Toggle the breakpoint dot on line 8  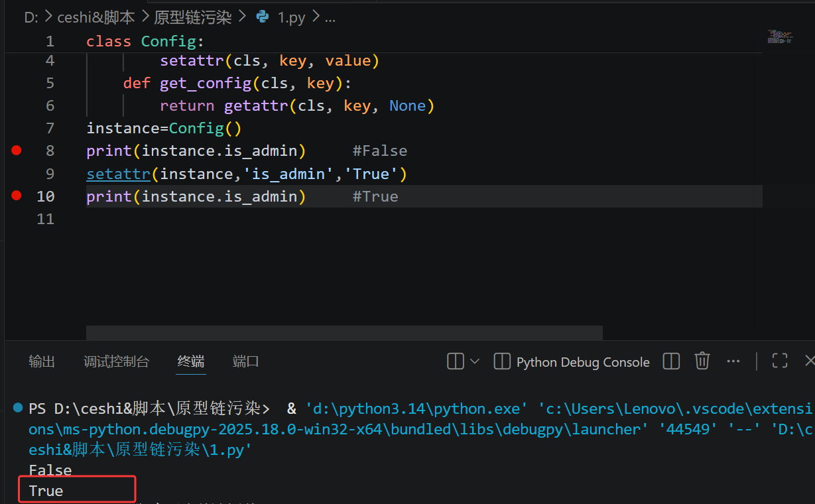tap(17, 151)
